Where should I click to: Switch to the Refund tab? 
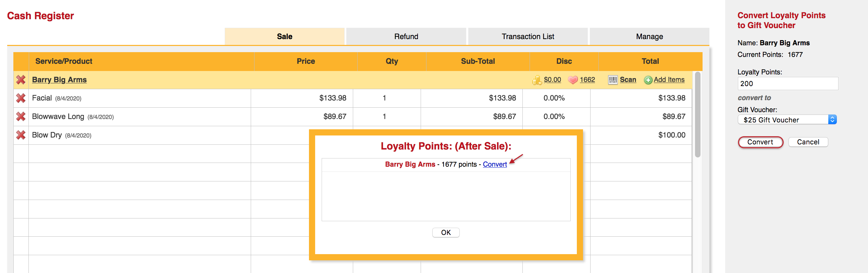coord(406,36)
